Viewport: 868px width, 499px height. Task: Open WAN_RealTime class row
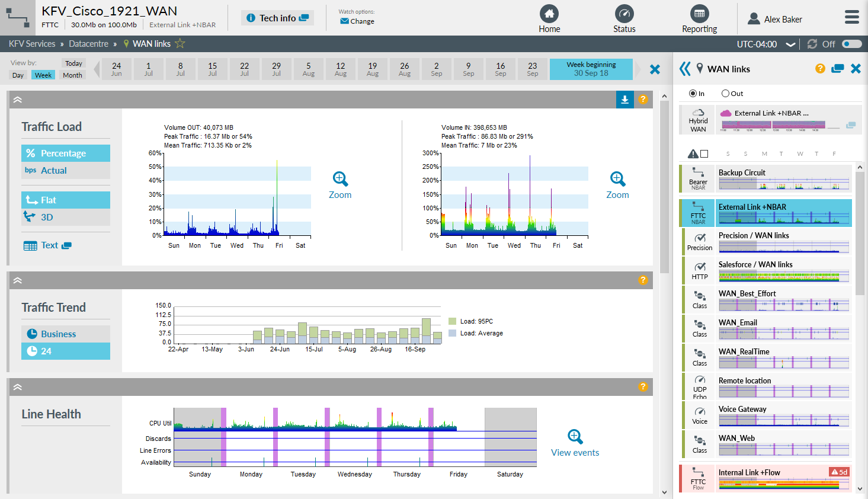pos(765,357)
